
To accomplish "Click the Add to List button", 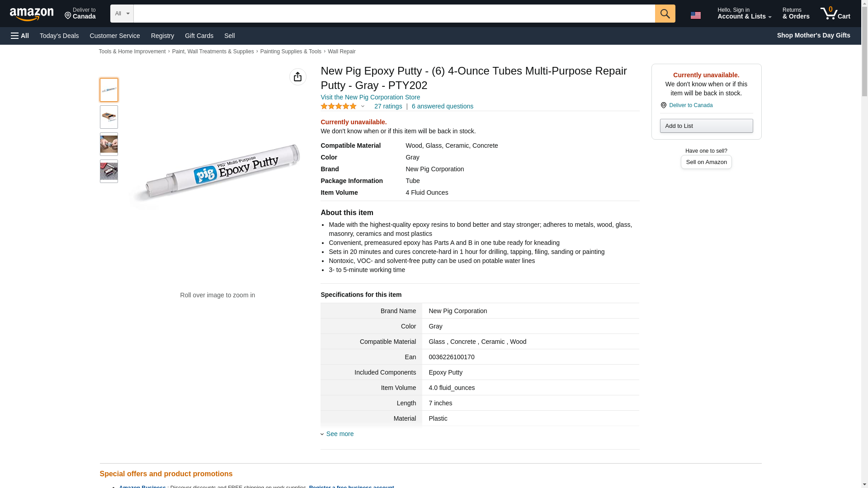I will point(706,126).
